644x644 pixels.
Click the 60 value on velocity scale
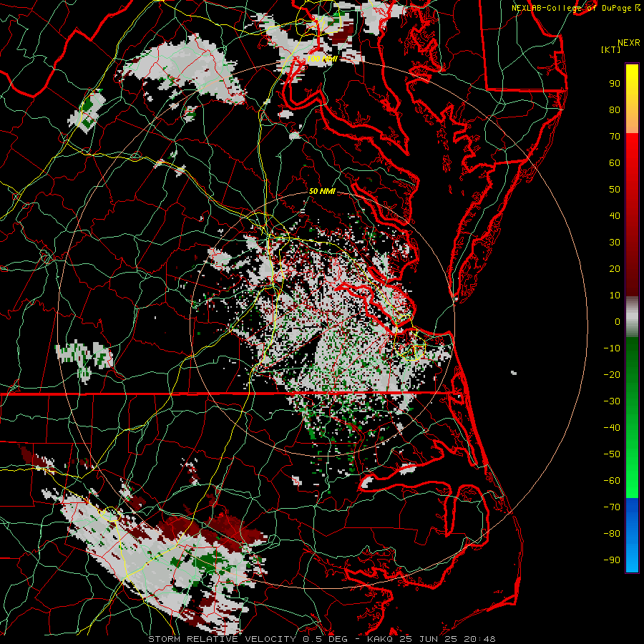coord(615,163)
